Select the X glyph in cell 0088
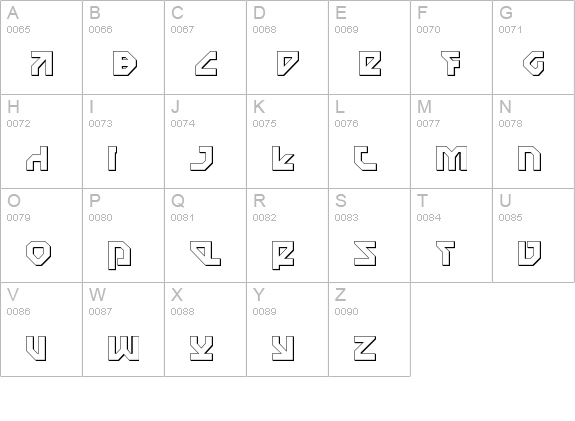This screenshot has height=421, width=575. click(202, 348)
